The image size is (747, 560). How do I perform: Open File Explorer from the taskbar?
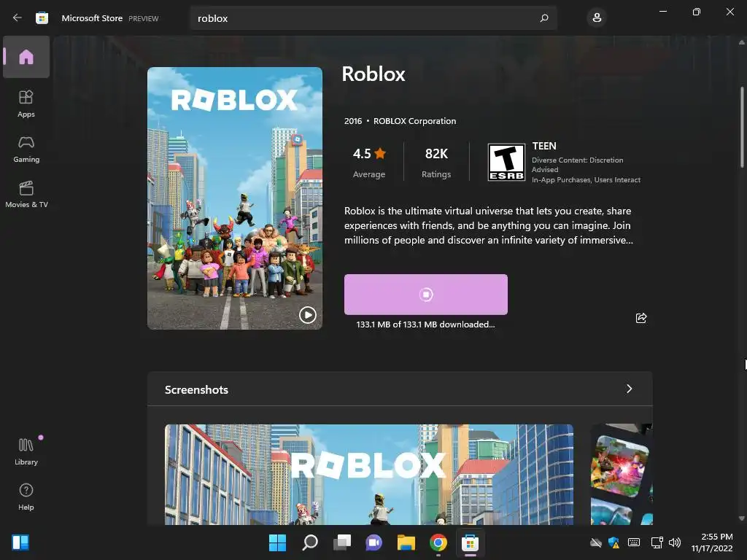click(x=406, y=542)
